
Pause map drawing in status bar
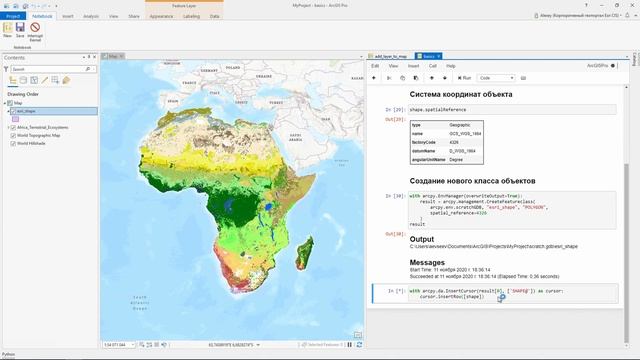[x=349, y=345]
